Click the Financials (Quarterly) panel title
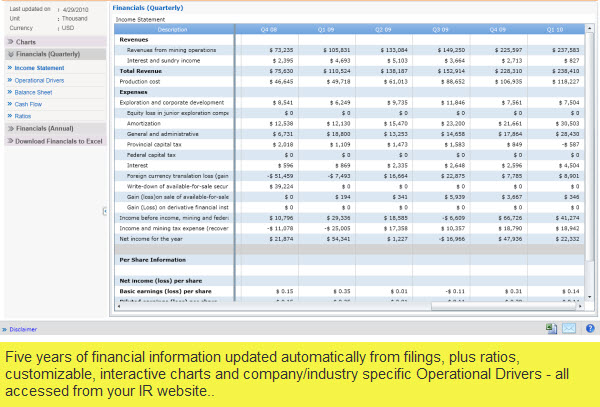This screenshot has width=600, height=407. coord(148,8)
